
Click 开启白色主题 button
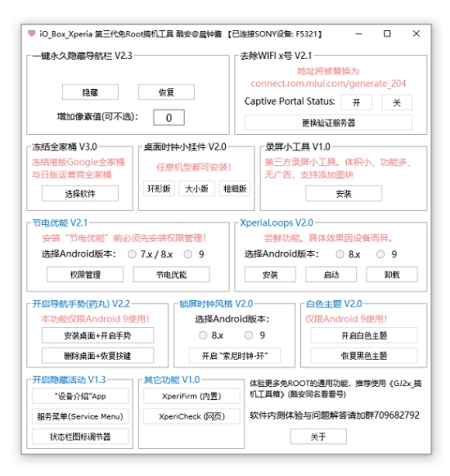[364, 335]
